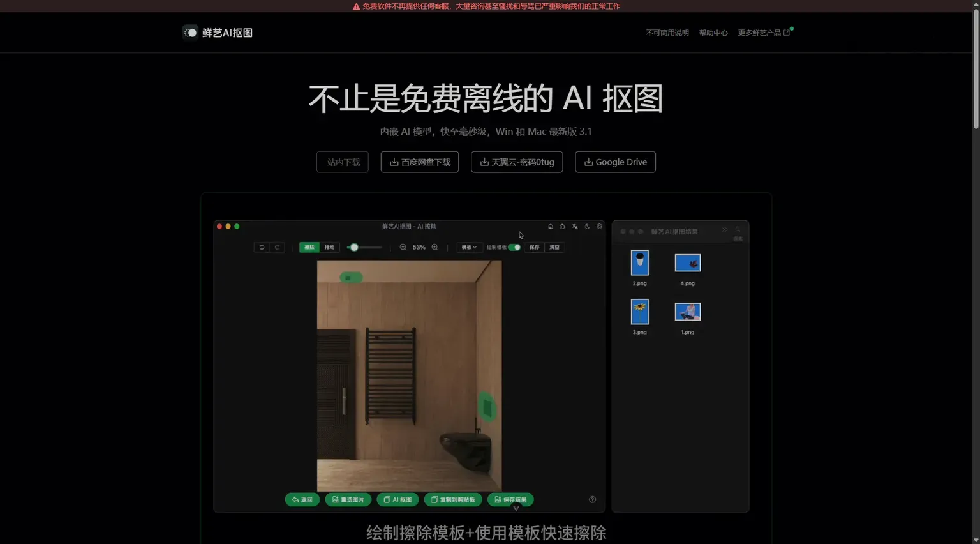The image size is (980, 544).
Task: Open the 4.png leaf thumbnail
Action: point(687,262)
